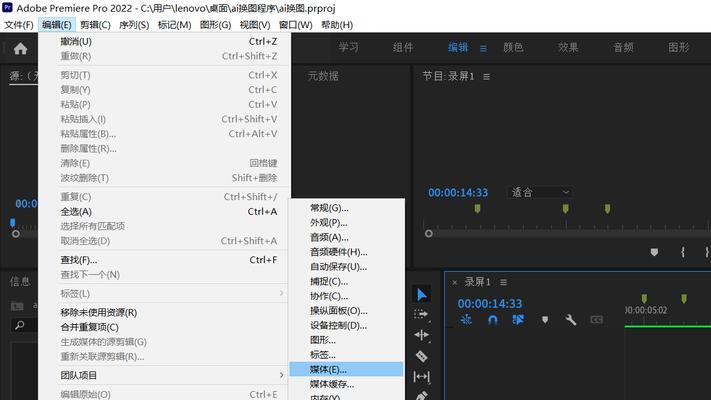Click the project panel search magnifier

19,325
